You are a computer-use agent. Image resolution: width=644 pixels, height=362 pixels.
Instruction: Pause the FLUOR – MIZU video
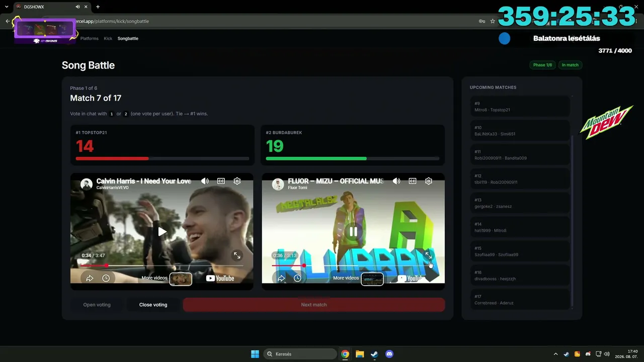(x=353, y=231)
